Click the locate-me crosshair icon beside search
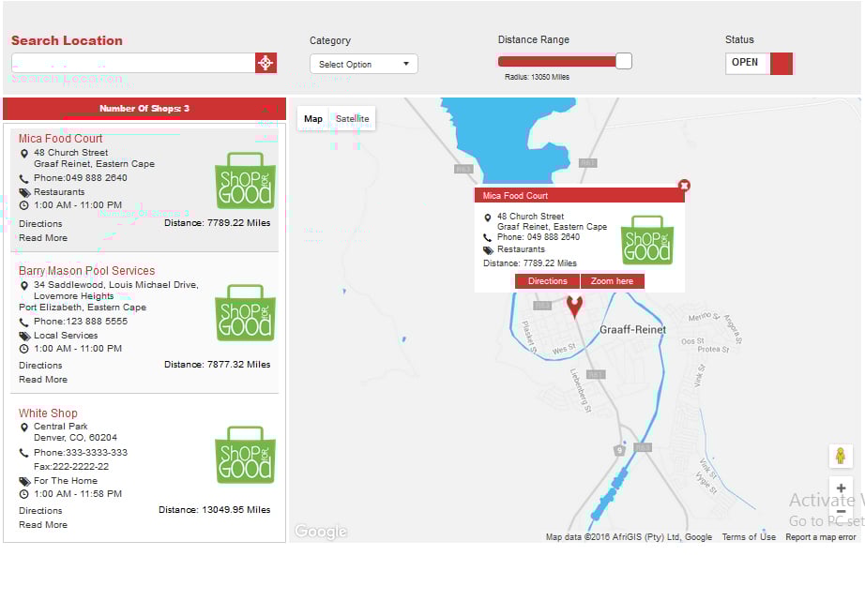 tap(266, 63)
